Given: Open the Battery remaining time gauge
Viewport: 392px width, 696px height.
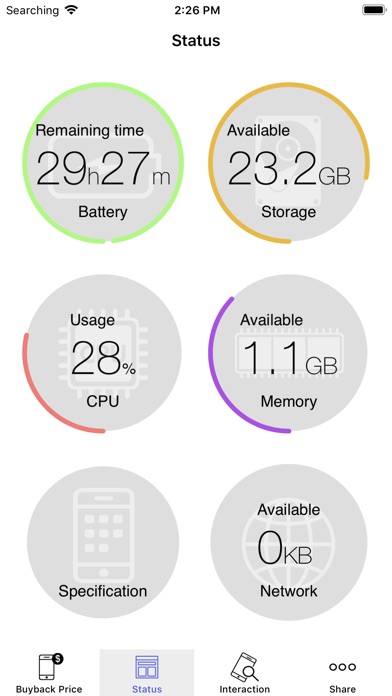Looking at the screenshot, I should click(103, 163).
